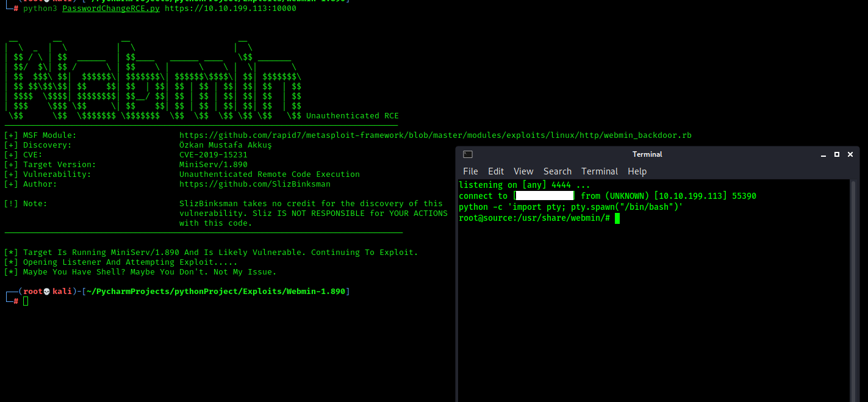868x402 pixels.
Task: Click the redacted IP address box in Terminal
Action: 544,196
